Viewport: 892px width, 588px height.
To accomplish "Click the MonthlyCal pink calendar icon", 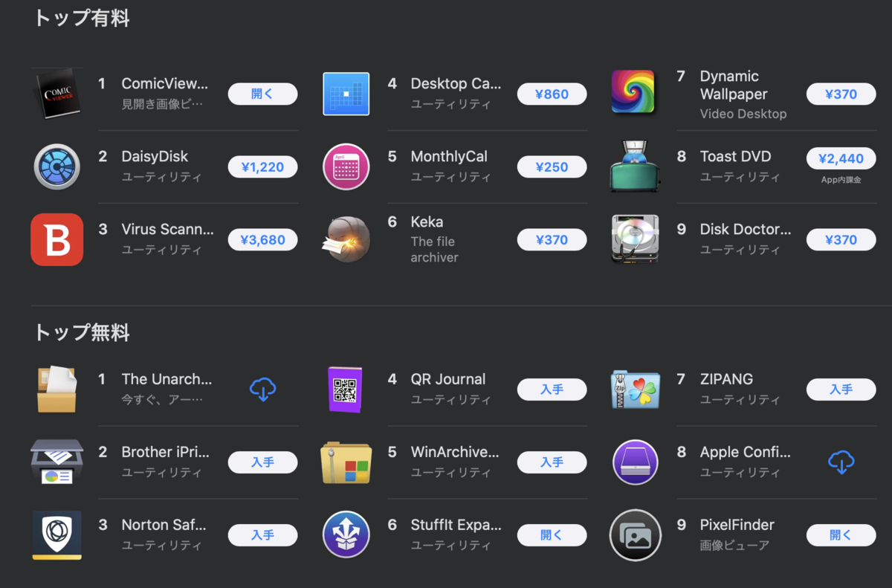I will (346, 167).
